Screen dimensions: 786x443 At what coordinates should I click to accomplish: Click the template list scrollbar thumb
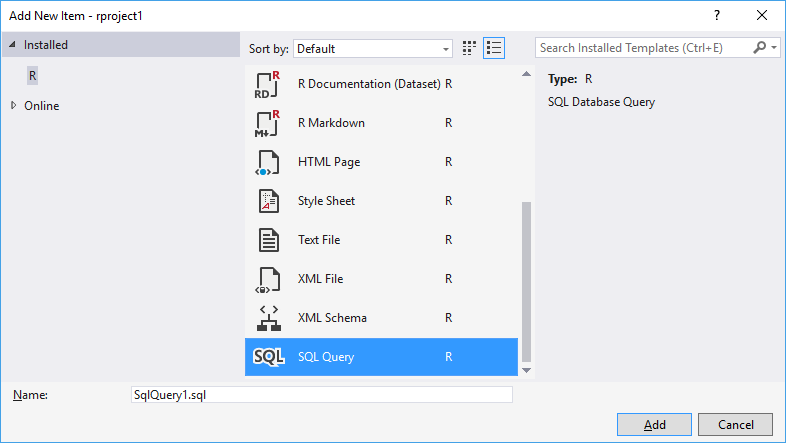(x=526, y=282)
